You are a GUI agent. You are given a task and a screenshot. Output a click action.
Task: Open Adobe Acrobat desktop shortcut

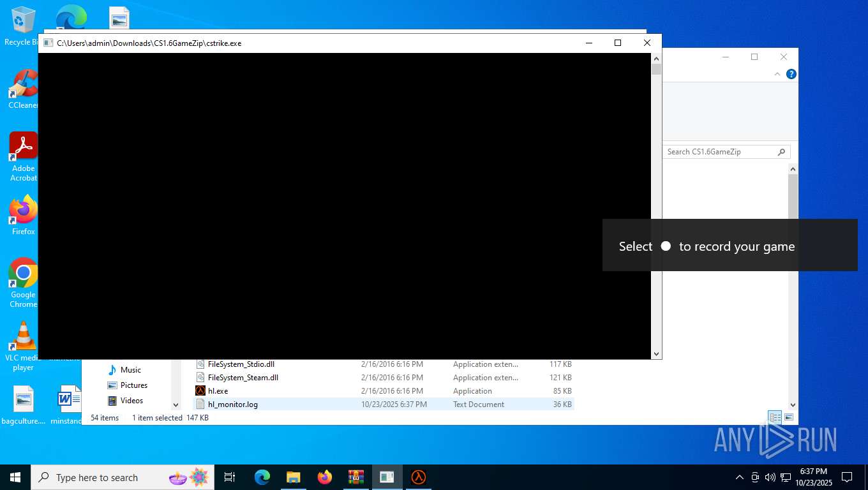23,156
